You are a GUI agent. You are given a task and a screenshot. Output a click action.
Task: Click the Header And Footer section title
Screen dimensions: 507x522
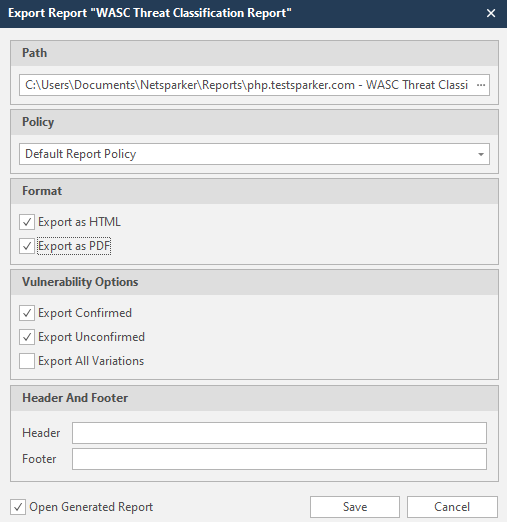pyautogui.click(x=75, y=398)
